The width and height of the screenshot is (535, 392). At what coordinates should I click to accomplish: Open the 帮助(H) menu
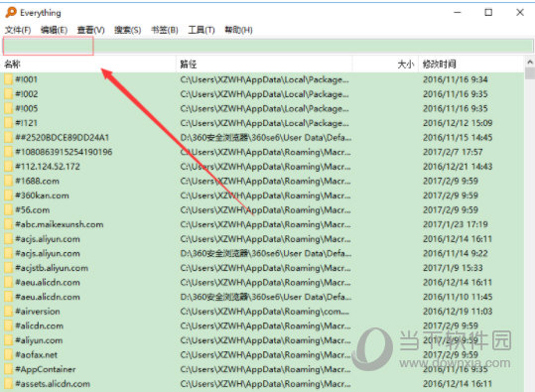pos(238,30)
